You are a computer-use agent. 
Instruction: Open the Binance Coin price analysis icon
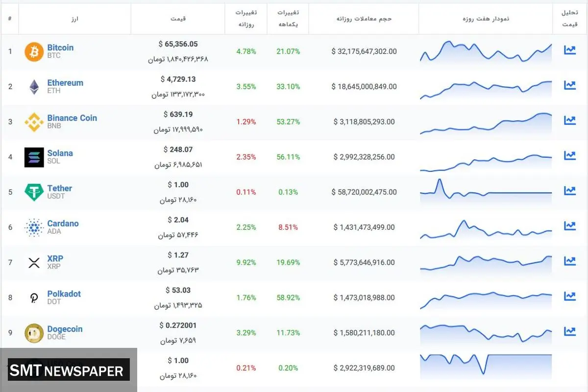pyautogui.click(x=570, y=120)
